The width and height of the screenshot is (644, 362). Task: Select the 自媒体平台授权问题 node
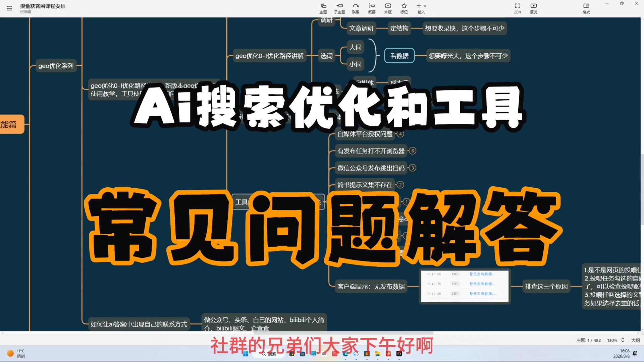click(x=365, y=134)
